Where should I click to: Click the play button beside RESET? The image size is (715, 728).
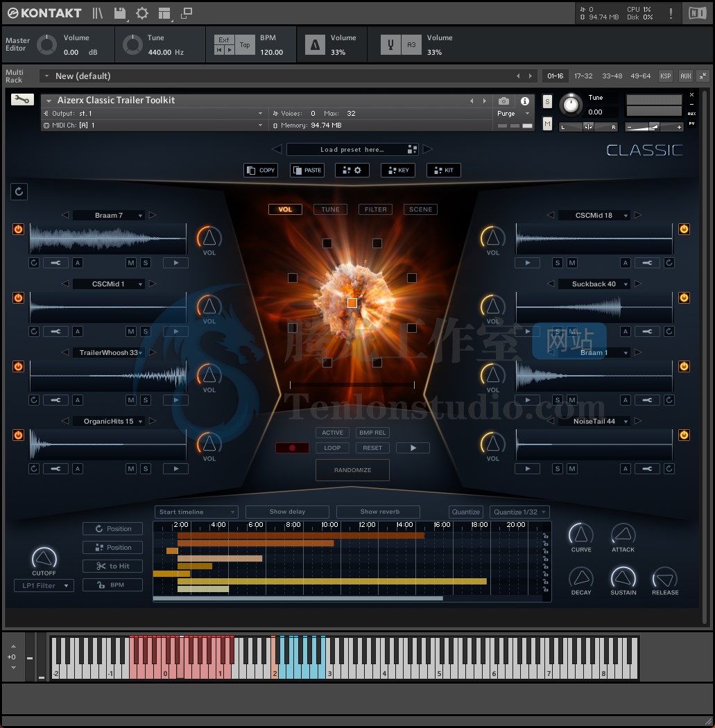tap(413, 448)
